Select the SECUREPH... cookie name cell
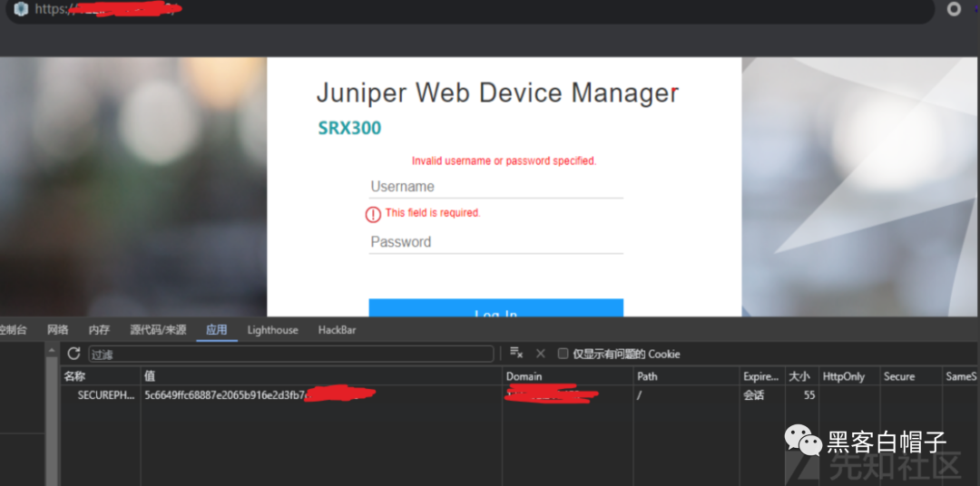This screenshot has height=486, width=980. [100, 394]
